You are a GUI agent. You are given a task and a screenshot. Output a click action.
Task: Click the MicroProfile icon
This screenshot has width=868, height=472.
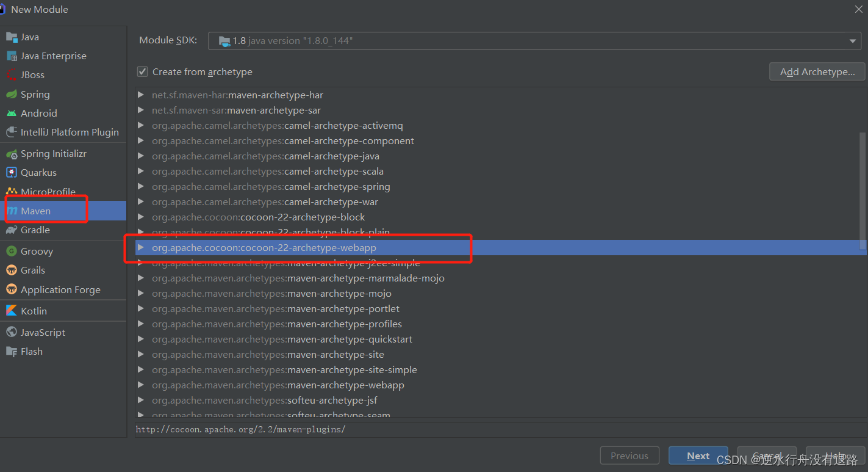[12, 192]
